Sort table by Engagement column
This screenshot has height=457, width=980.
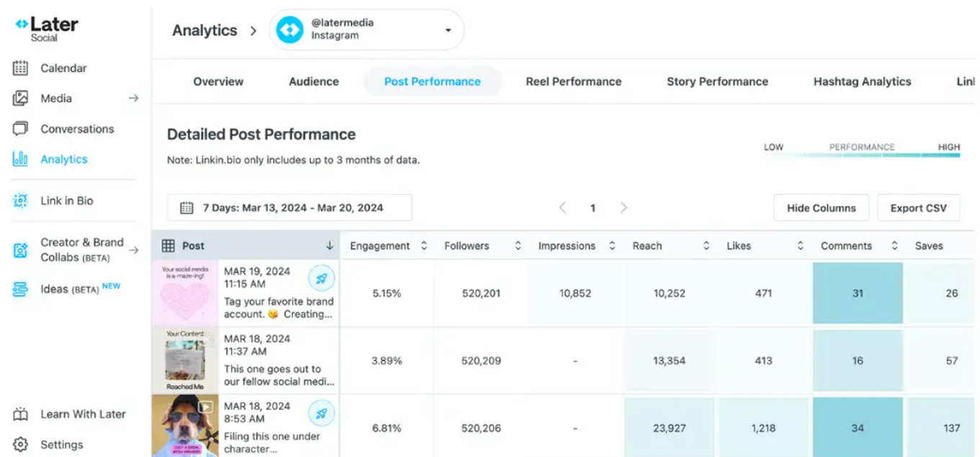coord(424,246)
